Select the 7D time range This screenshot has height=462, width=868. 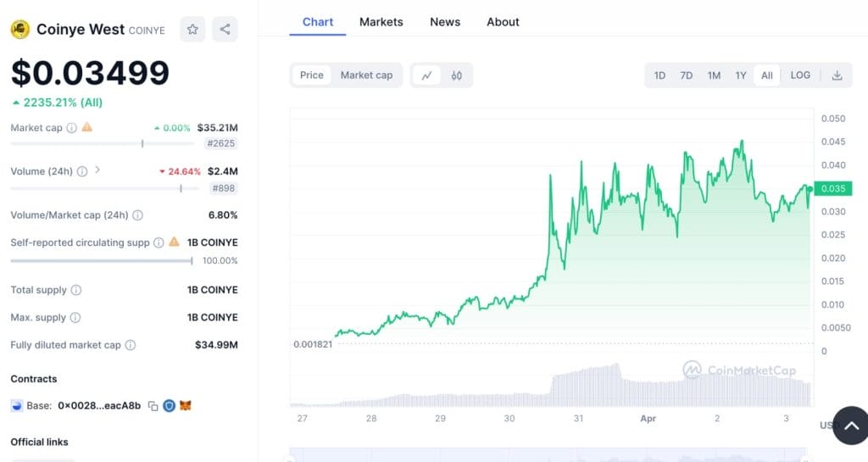[x=686, y=75]
